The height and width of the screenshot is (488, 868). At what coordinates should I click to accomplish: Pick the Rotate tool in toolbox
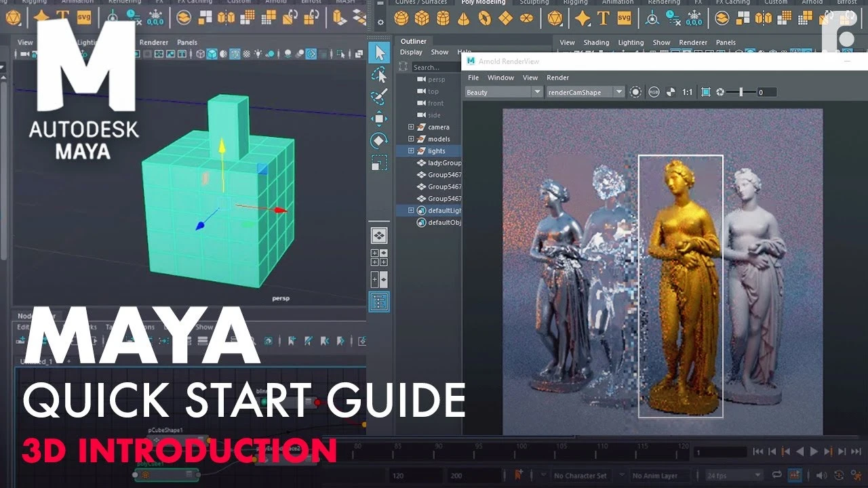(379, 141)
